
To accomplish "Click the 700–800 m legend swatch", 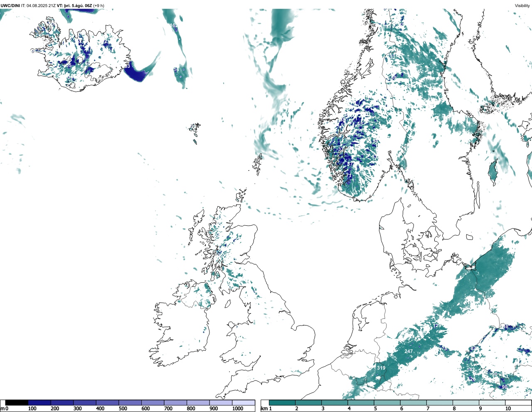I will 175,402.
